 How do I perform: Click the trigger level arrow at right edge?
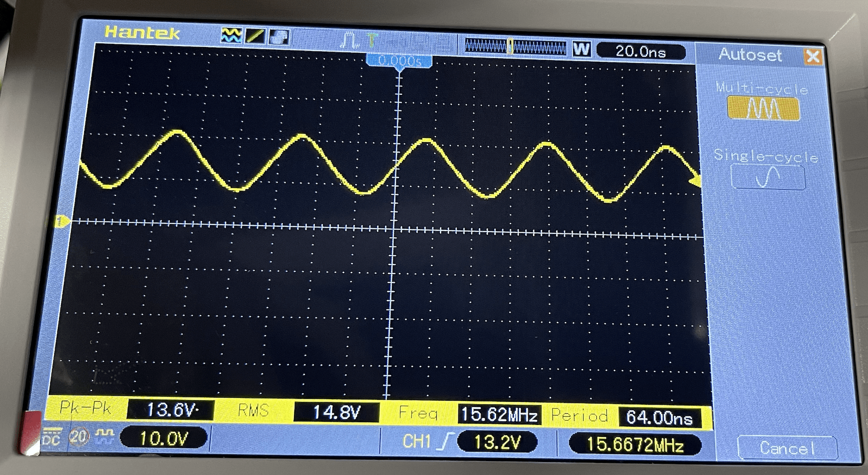coord(695,180)
